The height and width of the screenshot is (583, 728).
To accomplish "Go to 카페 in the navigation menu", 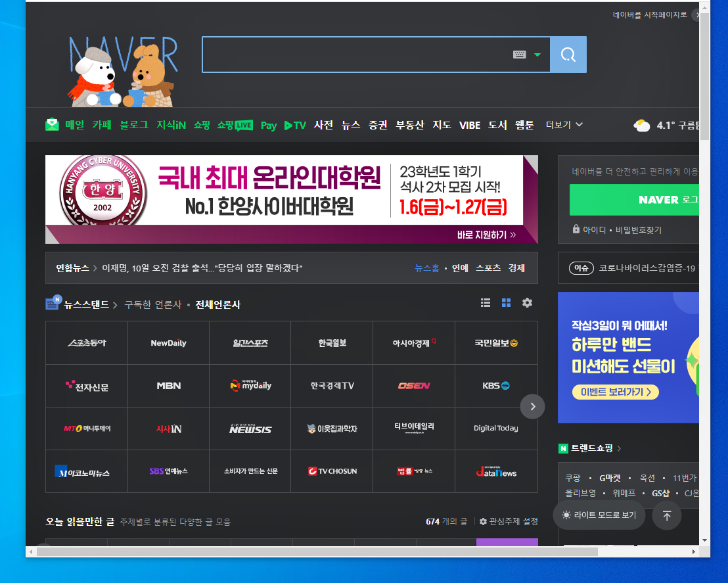I will [x=102, y=125].
